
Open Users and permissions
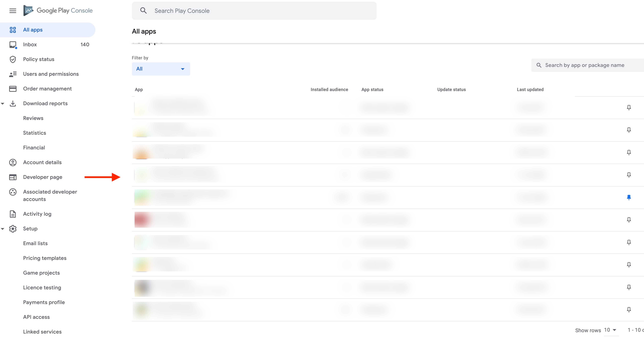(51, 74)
